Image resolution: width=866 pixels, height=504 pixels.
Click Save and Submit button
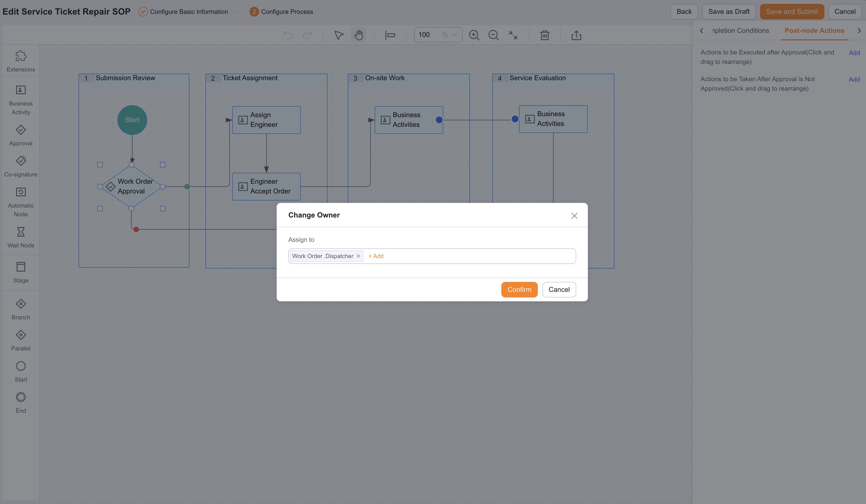tap(792, 12)
